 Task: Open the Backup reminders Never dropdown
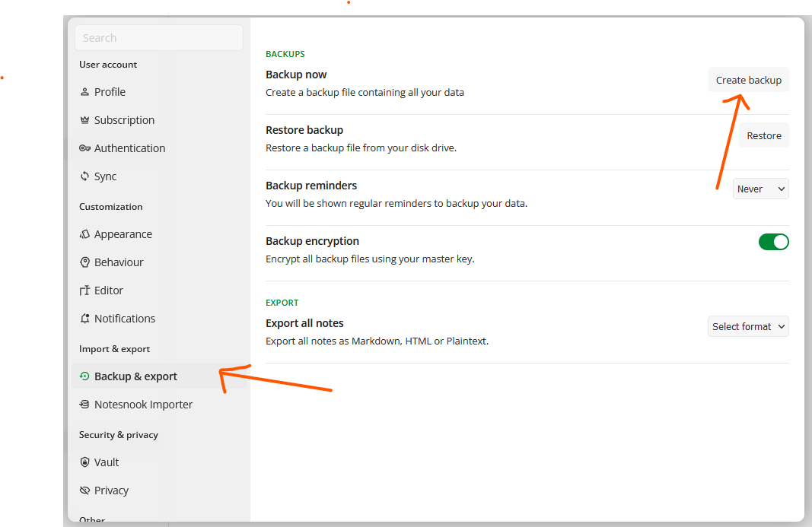[x=760, y=189]
